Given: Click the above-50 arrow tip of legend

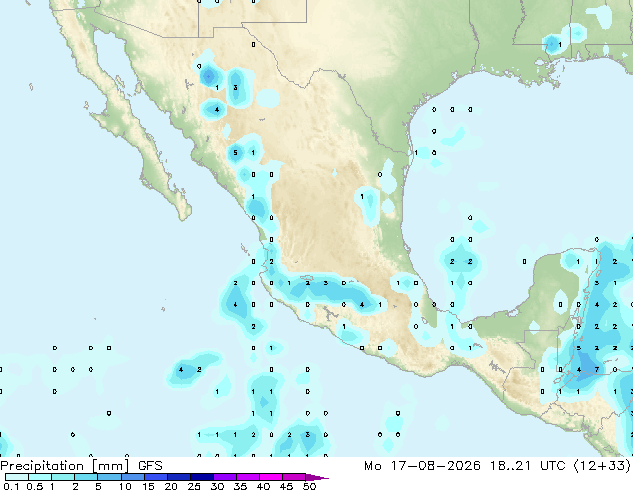Looking at the screenshot, I should coord(317,477).
